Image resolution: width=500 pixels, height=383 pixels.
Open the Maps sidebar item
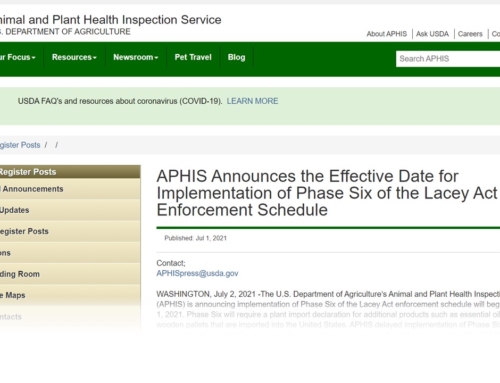[70, 295]
